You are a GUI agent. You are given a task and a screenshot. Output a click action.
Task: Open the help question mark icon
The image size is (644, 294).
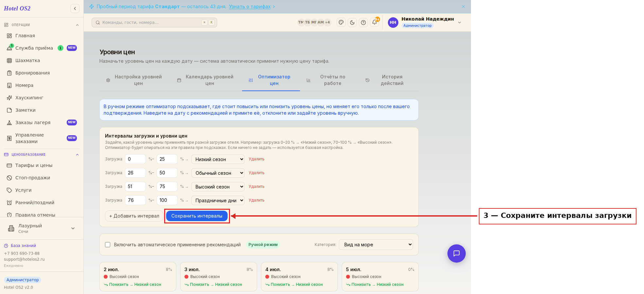(363, 23)
